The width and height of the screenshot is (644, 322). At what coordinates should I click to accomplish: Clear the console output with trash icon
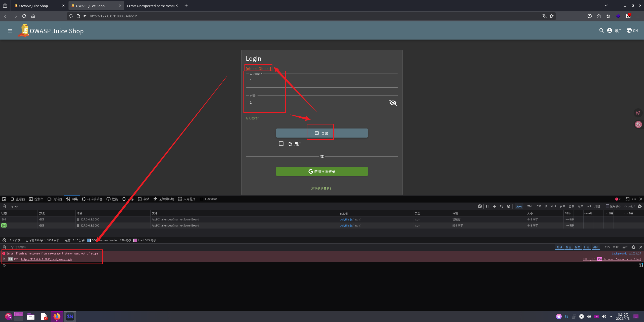4,247
